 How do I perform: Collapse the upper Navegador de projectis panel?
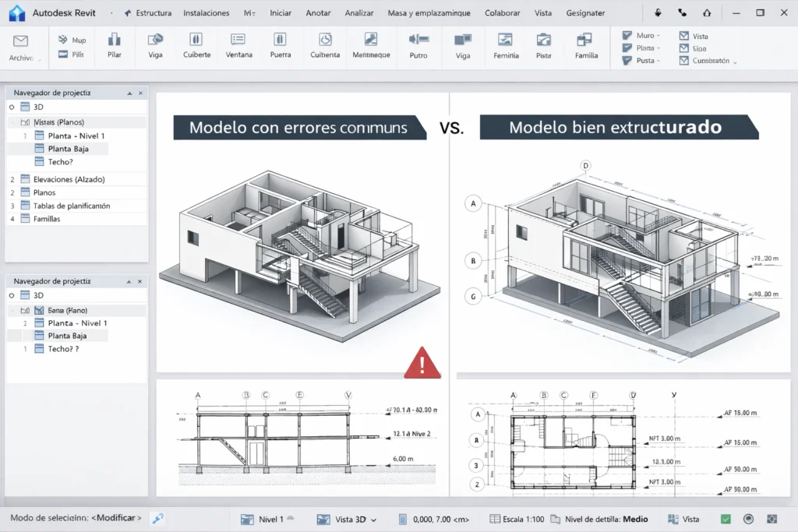(129, 92)
